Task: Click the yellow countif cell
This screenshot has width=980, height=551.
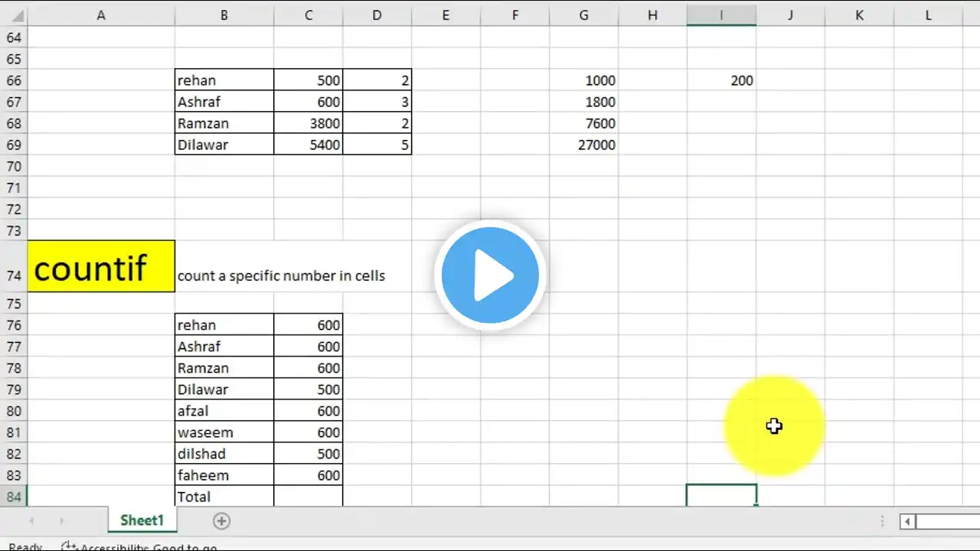Action: click(101, 266)
